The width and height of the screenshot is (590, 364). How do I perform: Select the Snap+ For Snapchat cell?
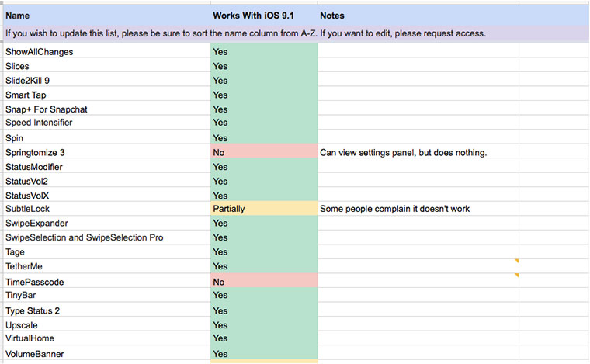(x=46, y=109)
